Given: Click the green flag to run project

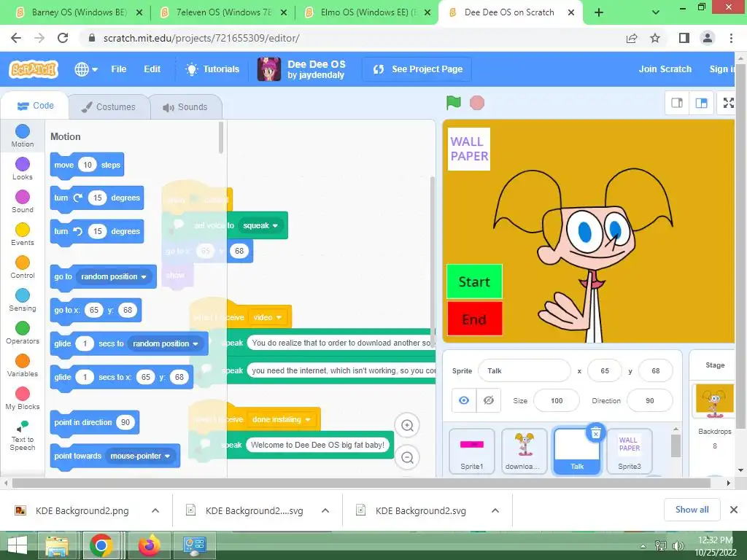Looking at the screenshot, I should click(x=454, y=102).
